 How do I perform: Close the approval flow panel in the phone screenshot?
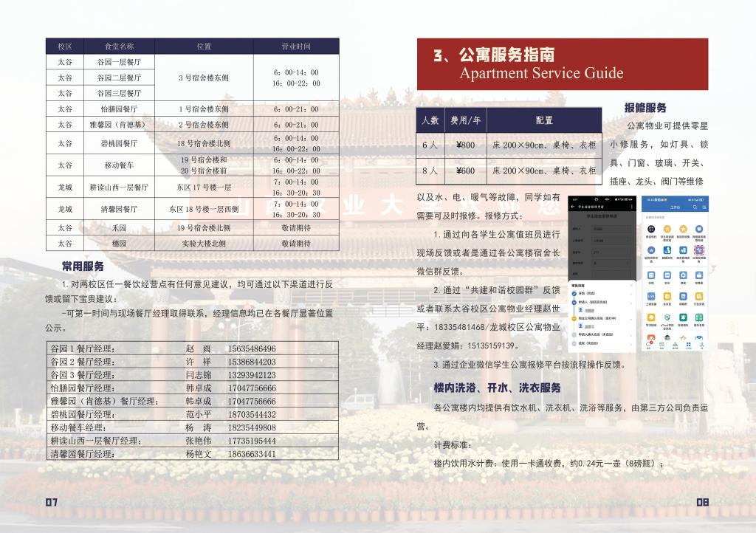click(x=632, y=285)
